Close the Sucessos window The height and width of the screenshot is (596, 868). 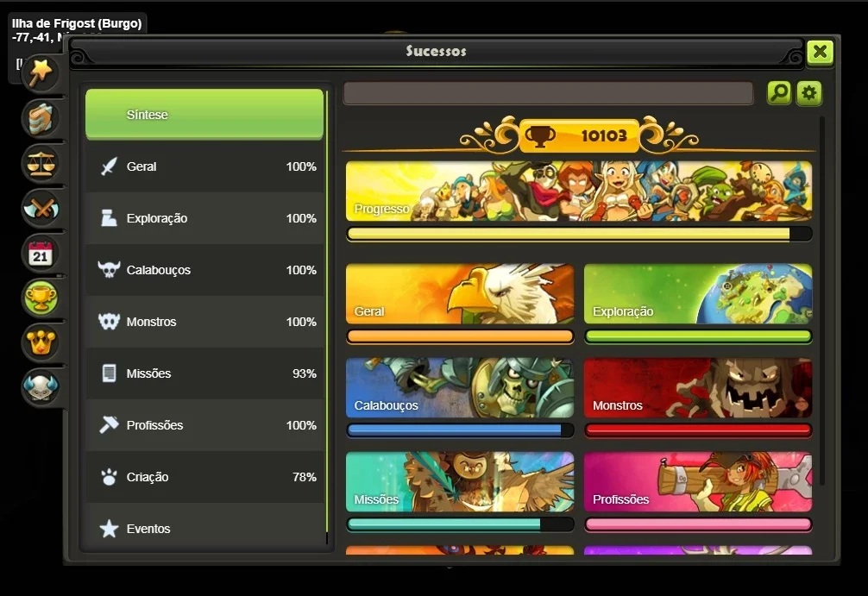point(820,53)
